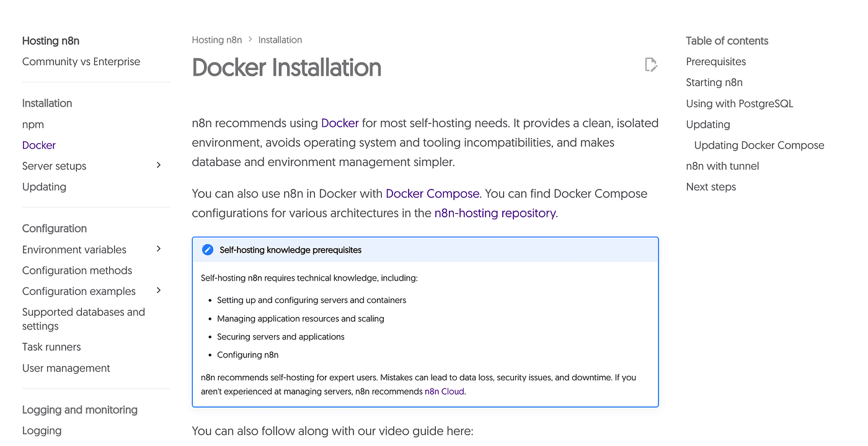Jump to n8n with tunnel section
This screenshot has width=868, height=446.
click(x=722, y=166)
